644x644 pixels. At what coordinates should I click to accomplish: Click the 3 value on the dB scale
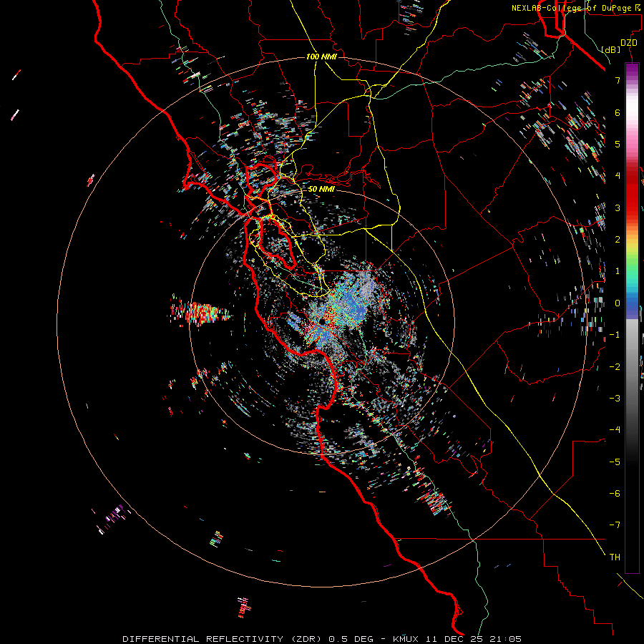[618, 208]
